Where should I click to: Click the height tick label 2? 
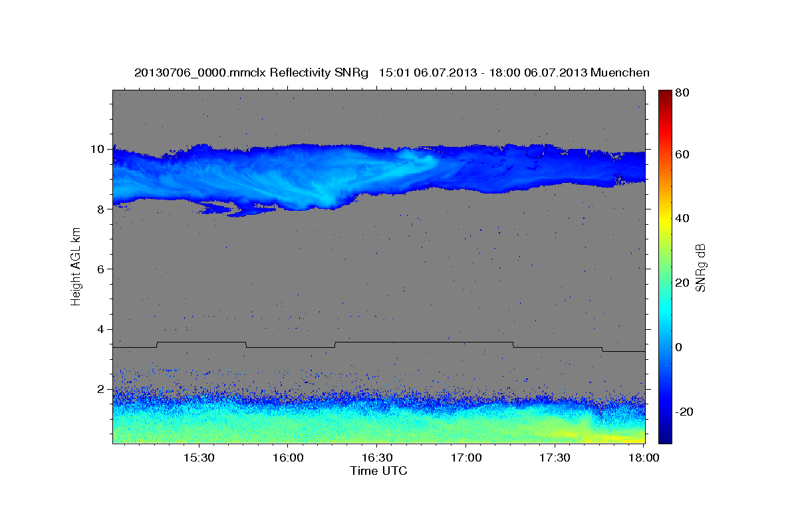point(102,389)
